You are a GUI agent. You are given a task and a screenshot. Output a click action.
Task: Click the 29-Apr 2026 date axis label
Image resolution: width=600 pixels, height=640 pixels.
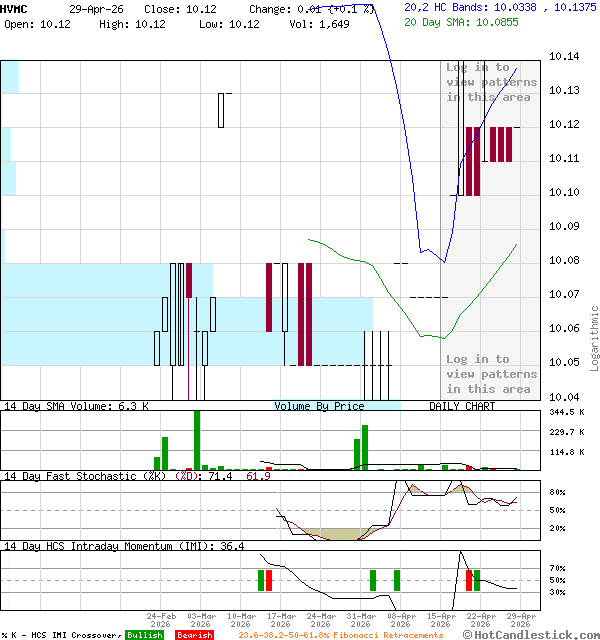[x=520, y=620]
